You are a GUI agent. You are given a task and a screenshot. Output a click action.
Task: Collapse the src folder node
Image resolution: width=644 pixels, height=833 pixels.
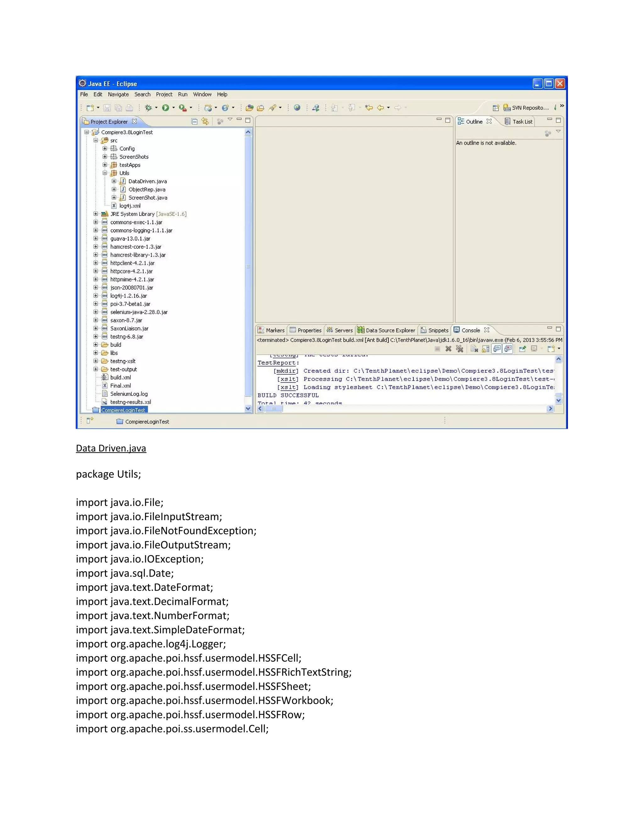click(x=96, y=141)
